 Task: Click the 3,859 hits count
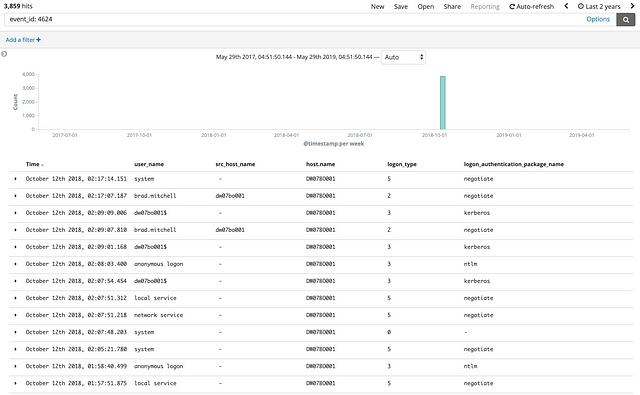point(18,6)
